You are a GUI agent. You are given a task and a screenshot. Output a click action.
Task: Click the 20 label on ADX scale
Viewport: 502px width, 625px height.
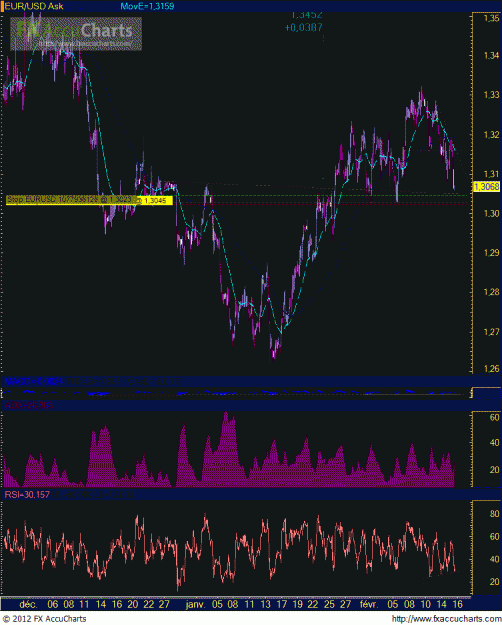coord(494,470)
